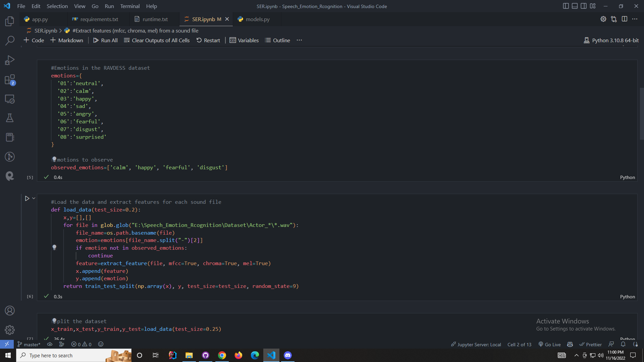Open the Manage gear at bottom left
Screen dimensions: 644x362
coord(10,330)
